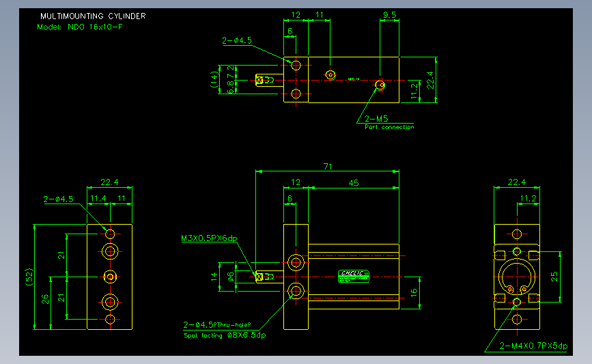This screenshot has height=364, width=592.
Task: Click the CHELIC logo label on cylinder
Action: (x=354, y=276)
